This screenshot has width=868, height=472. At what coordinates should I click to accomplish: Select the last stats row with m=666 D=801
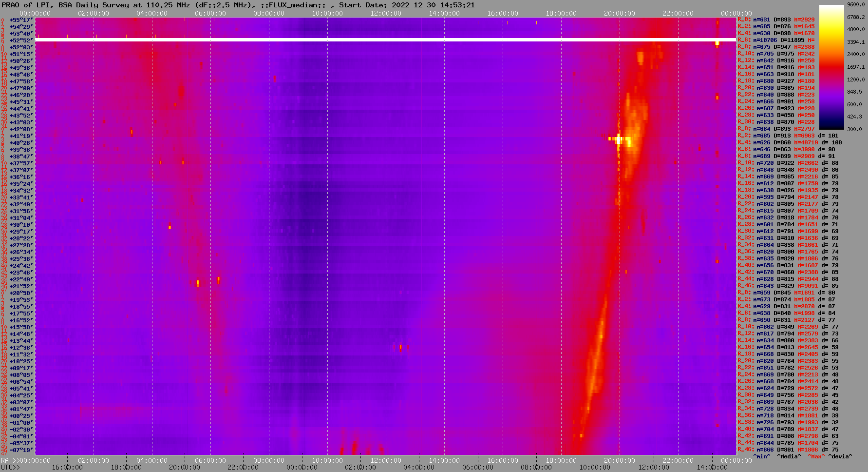788,450
